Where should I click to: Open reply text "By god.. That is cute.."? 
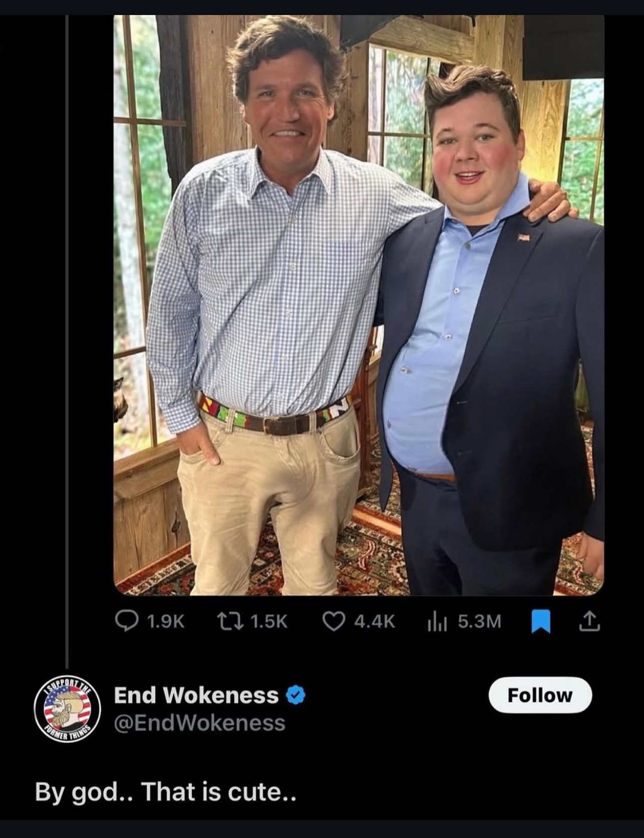pyautogui.click(x=166, y=792)
